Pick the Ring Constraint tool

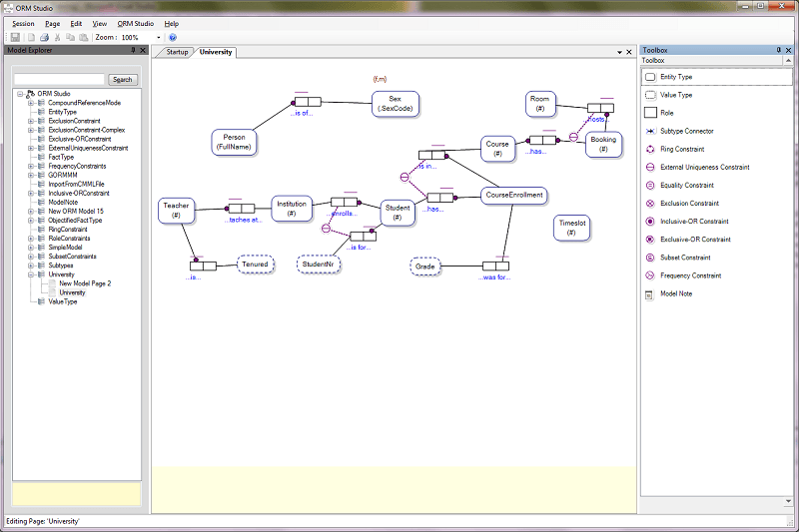tap(684, 150)
